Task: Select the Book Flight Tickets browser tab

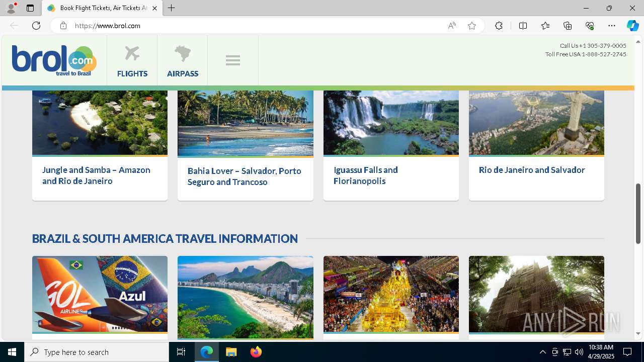Action: [x=102, y=8]
